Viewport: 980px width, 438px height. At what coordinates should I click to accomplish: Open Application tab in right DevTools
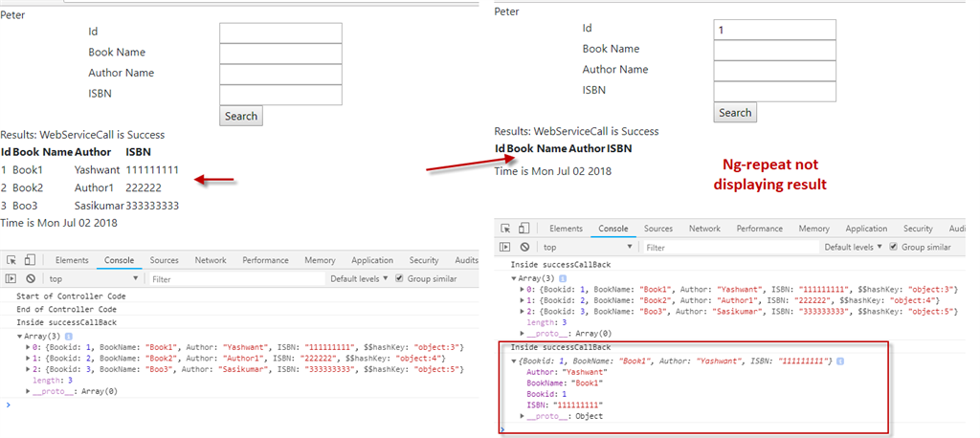[866, 229]
